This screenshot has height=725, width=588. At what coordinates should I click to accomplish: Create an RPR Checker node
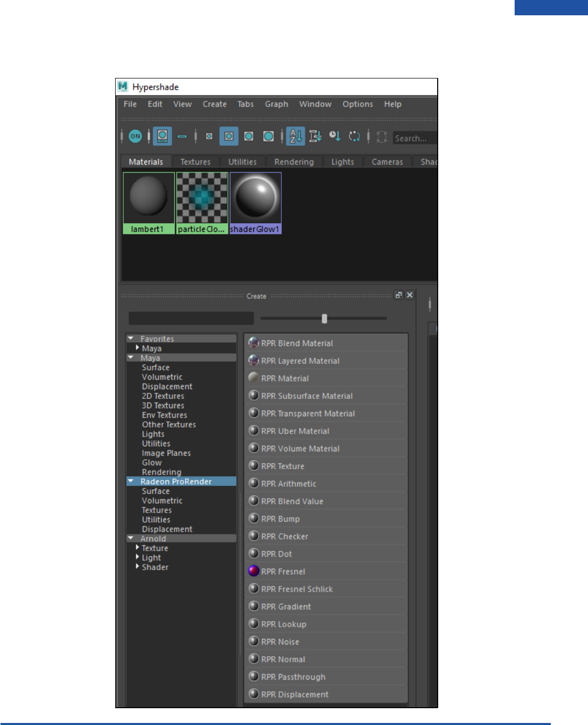click(x=326, y=536)
